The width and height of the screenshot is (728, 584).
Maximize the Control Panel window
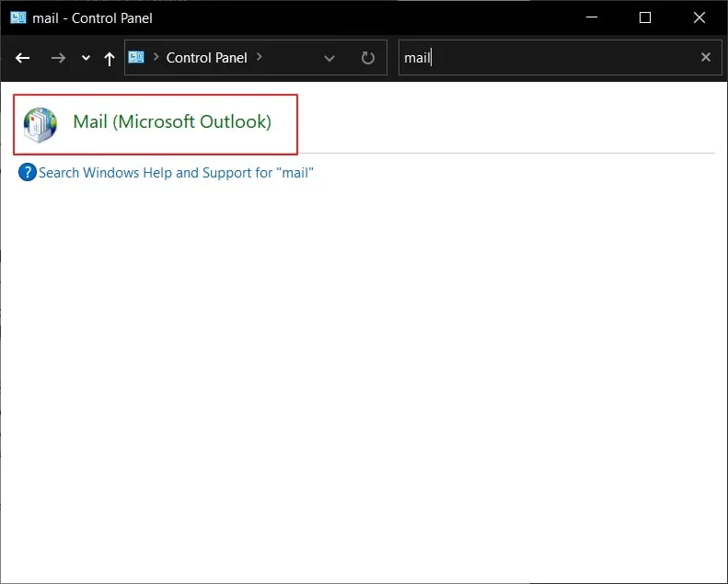[645, 17]
